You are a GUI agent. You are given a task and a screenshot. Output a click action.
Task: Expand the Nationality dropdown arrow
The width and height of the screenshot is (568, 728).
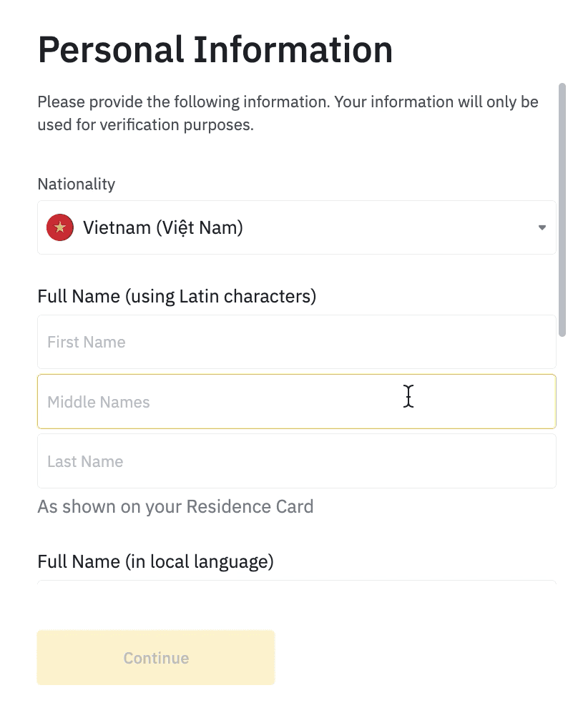pos(542,228)
